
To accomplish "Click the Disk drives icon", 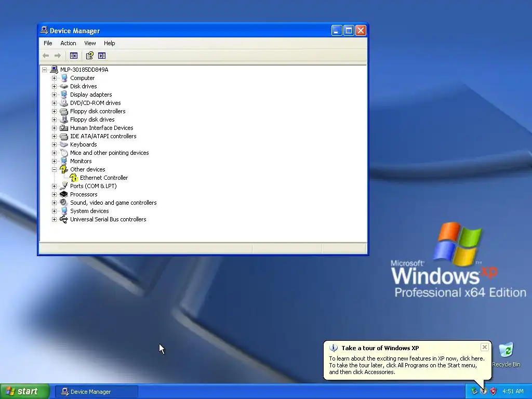I will 64,86.
